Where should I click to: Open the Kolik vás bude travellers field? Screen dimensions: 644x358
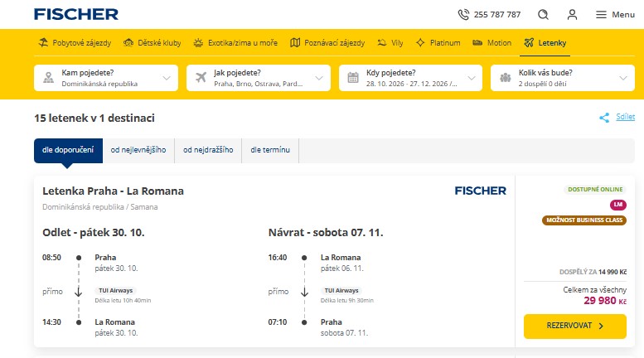click(563, 78)
